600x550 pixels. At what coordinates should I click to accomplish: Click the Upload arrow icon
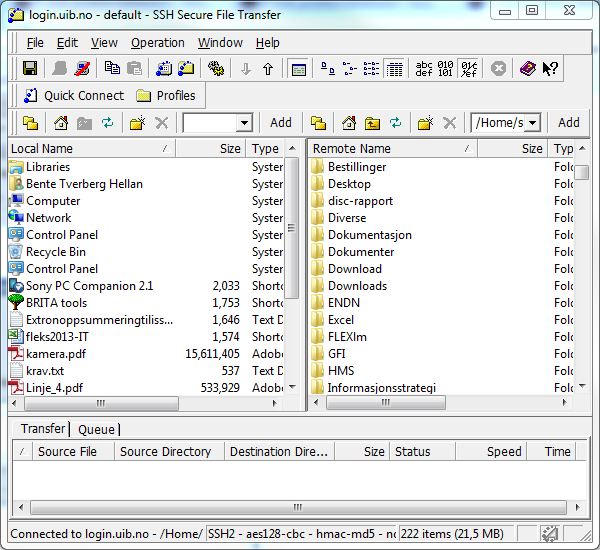click(268, 69)
